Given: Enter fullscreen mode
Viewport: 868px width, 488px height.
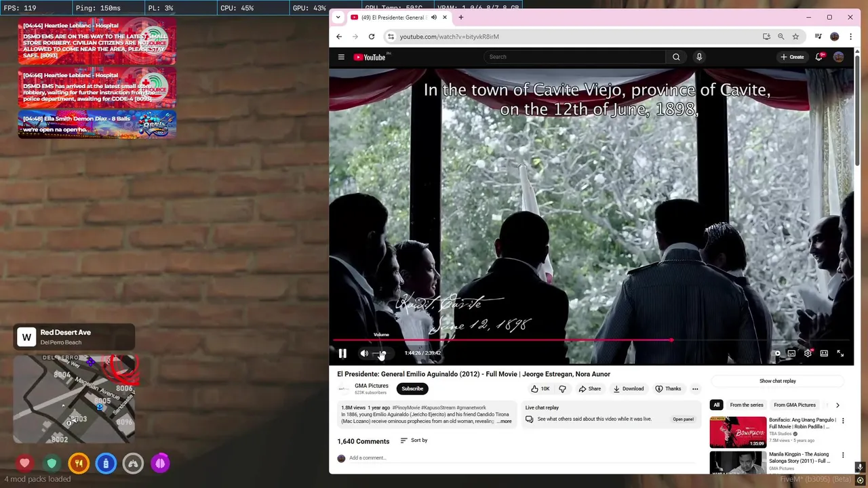Looking at the screenshot, I should 840,353.
